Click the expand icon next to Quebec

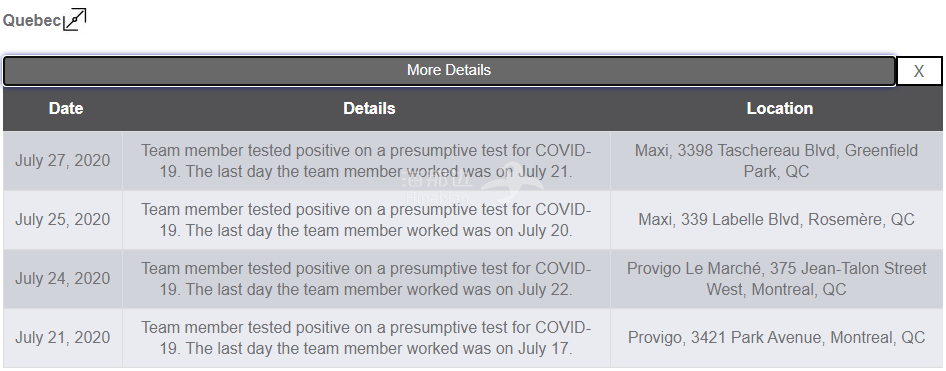point(75,19)
